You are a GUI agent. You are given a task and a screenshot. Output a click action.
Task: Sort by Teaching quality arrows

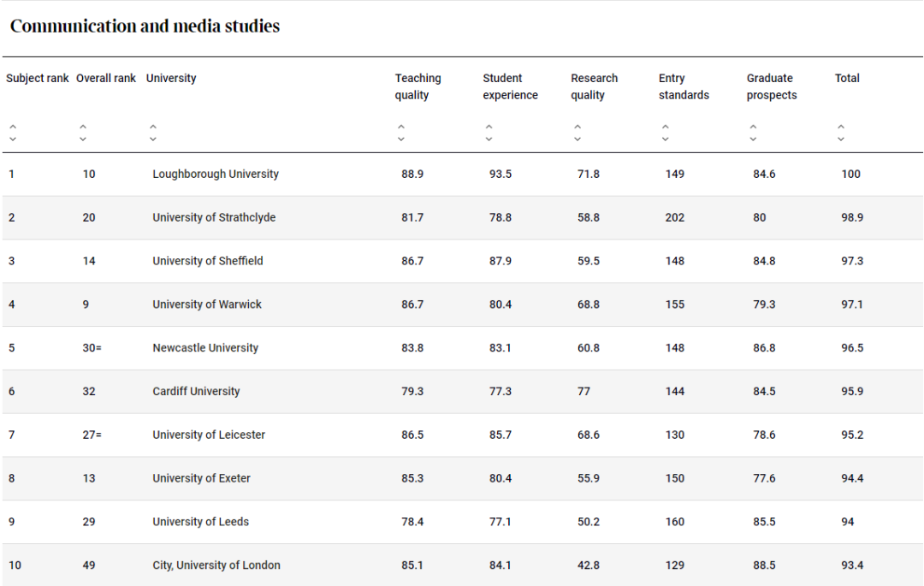pos(400,133)
